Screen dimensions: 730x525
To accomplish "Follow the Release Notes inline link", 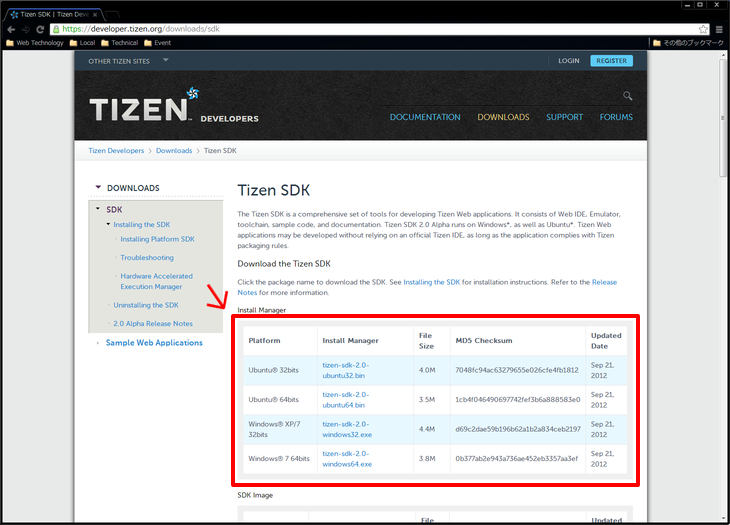I will click(x=604, y=282).
